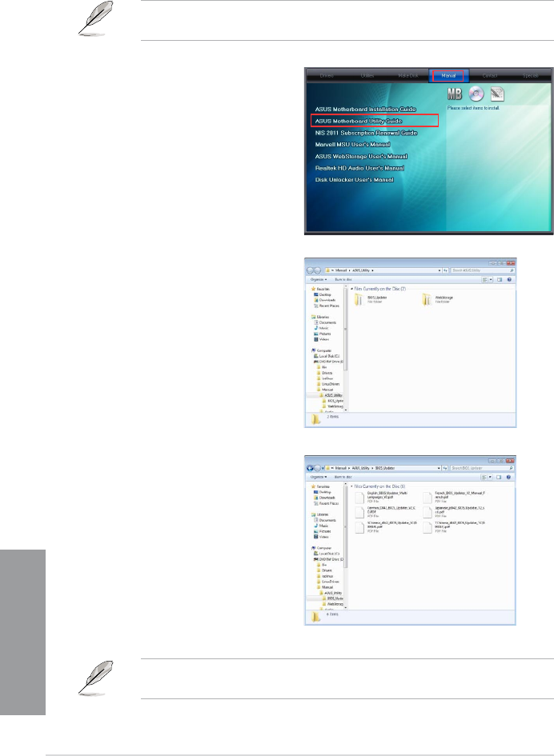Click Burn to disc in BIOS_Updater window
This screenshot has width=554, height=756.
pyautogui.click(x=343, y=477)
